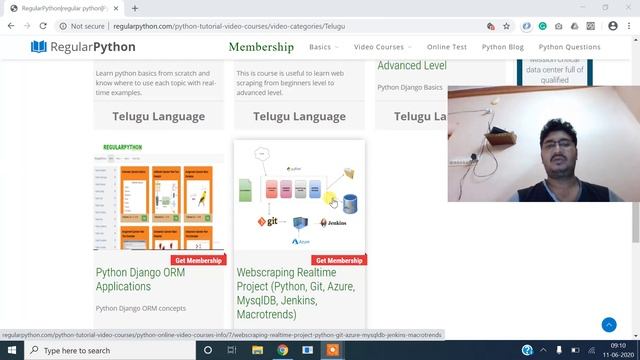Click the taskbar clock and date
This screenshot has width=640, height=360.
[x=618, y=350]
